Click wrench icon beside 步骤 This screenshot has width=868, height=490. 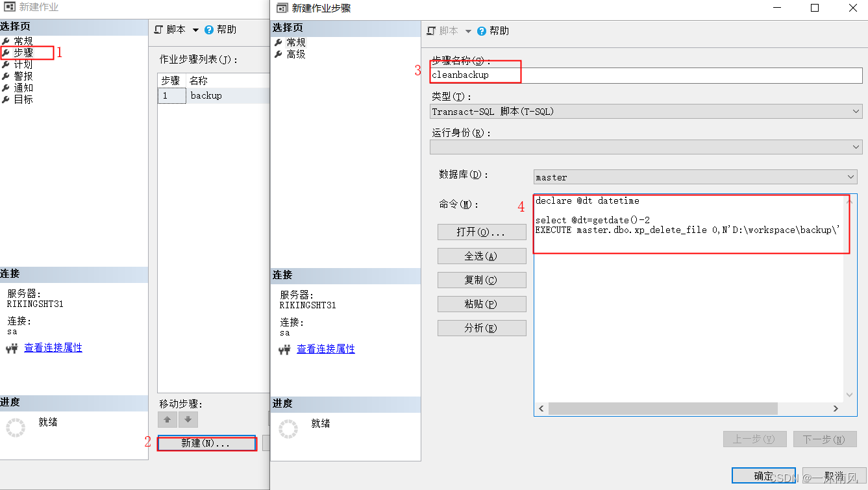click(x=6, y=53)
